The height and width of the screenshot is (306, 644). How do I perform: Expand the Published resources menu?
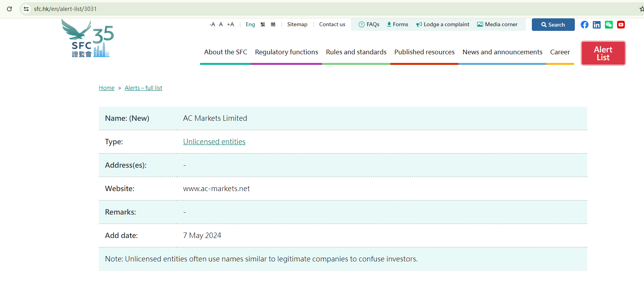424,52
